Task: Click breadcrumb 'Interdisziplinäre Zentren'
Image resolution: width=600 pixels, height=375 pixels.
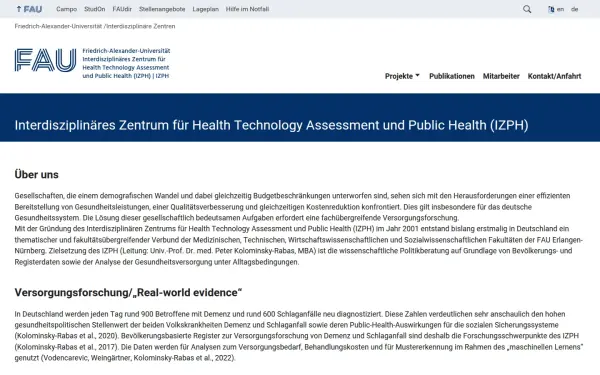Action: pos(141,26)
